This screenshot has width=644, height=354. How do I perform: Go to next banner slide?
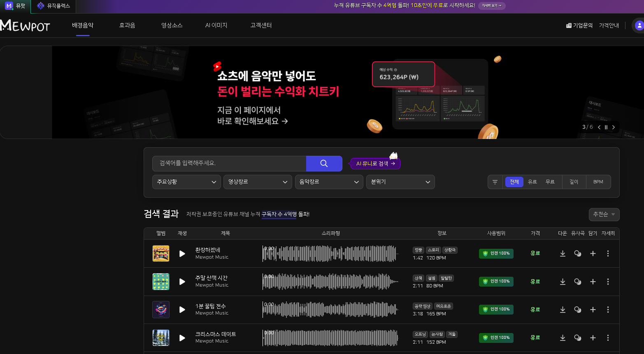[614, 127]
